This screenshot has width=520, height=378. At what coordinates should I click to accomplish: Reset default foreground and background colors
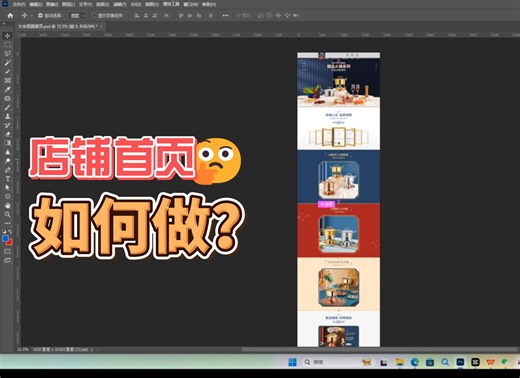[4, 232]
